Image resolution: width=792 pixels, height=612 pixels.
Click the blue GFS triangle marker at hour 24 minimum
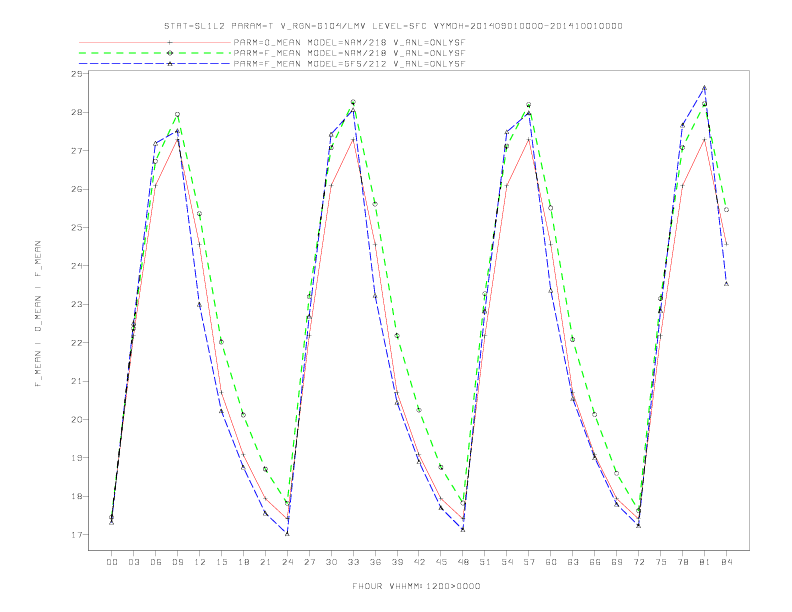point(287,533)
